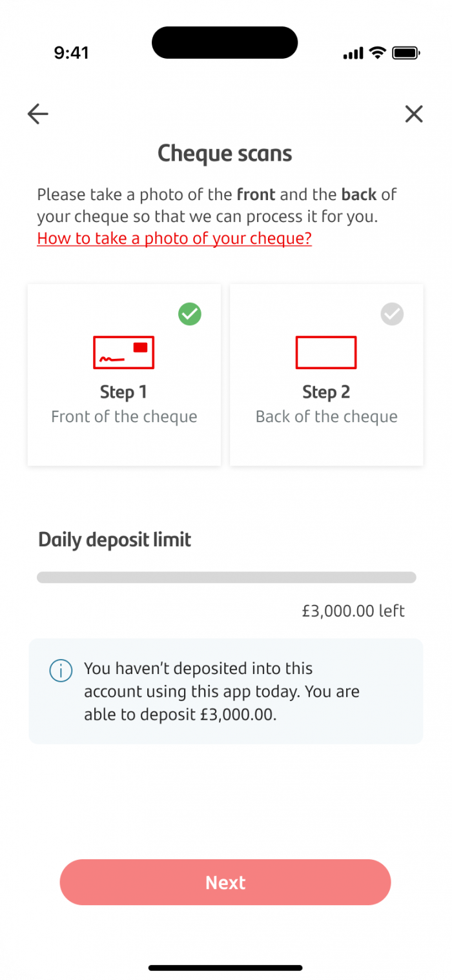The image size is (452, 980).
Task: Tap the cellular signal indicator
Action: point(352,53)
